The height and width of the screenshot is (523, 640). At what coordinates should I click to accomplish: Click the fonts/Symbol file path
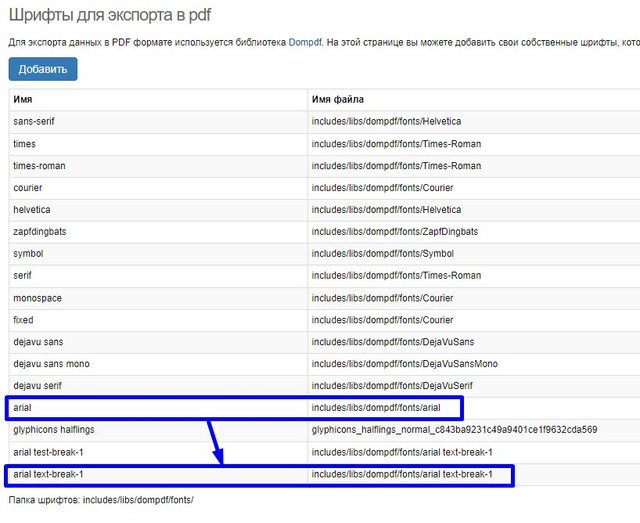382,254
